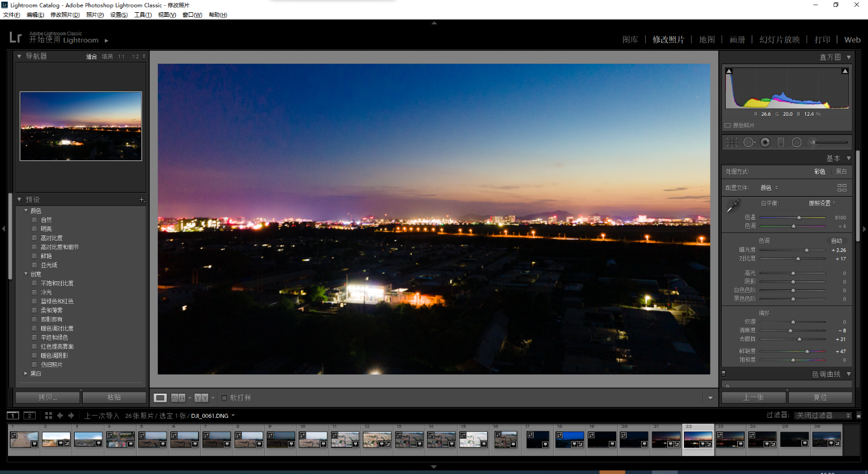The height and width of the screenshot is (474, 868).
Task: Click the 曝光度 exposure slider
Action: coord(793,250)
